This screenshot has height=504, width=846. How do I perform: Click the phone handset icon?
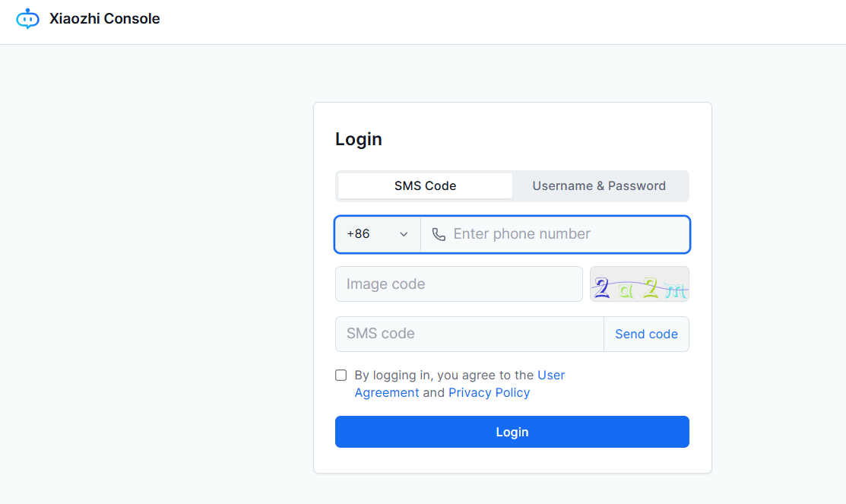click(x=439, y=234)
